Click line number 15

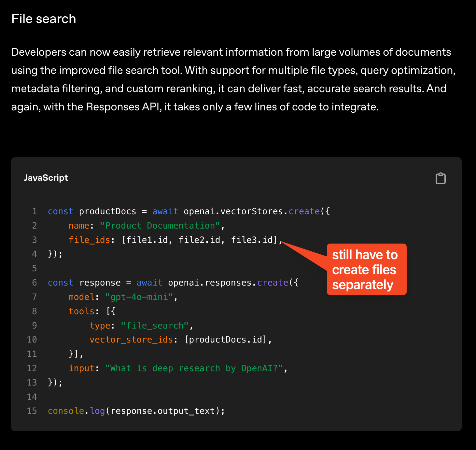coord(32,411)
